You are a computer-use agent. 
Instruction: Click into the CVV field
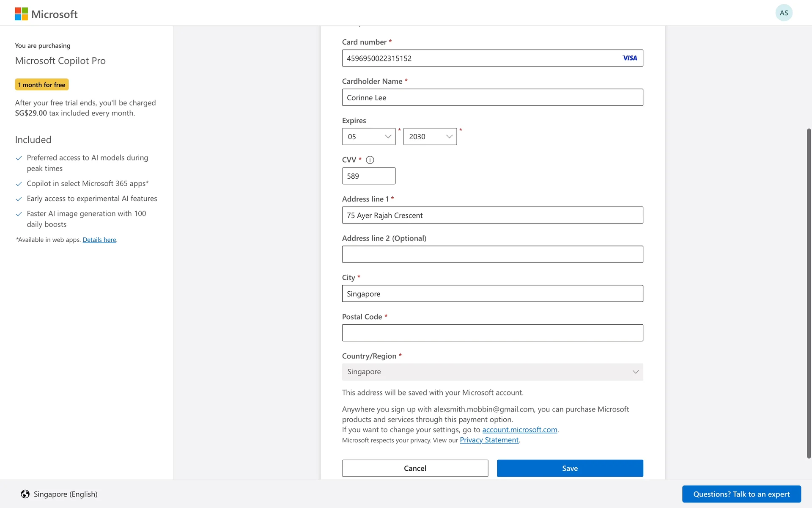[368, 176]
